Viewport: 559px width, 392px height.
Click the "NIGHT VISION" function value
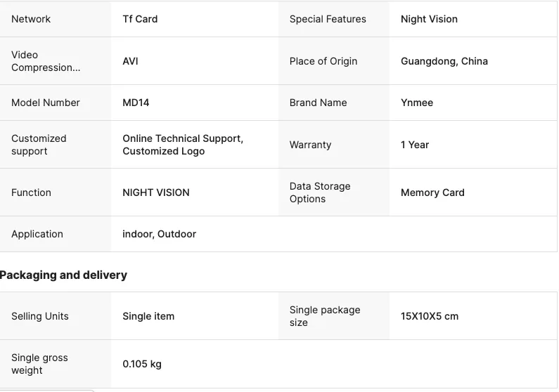(x=156, y=192)
